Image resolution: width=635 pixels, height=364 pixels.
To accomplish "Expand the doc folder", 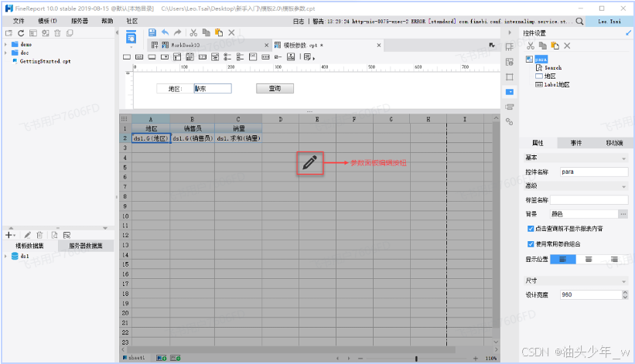I will 5,53.
